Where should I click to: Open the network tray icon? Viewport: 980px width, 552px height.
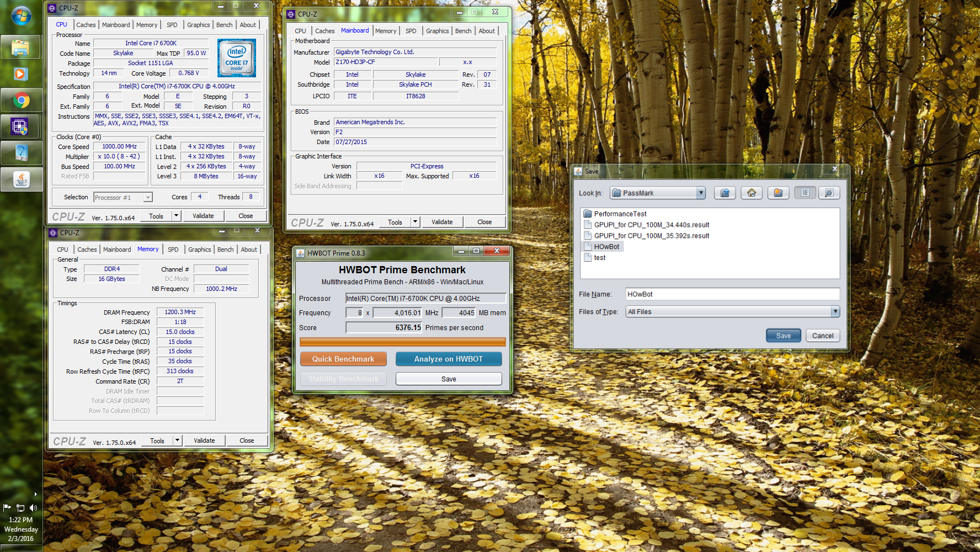[20, 507]
